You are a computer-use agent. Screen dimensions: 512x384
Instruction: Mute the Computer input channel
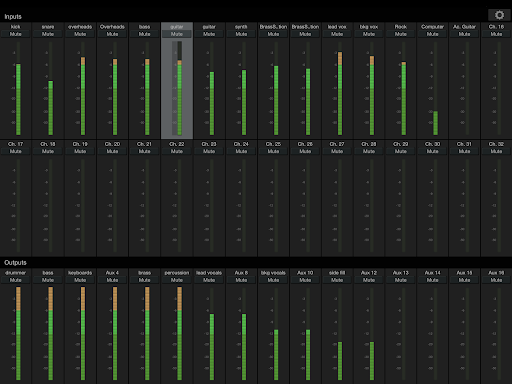(433, 34)
